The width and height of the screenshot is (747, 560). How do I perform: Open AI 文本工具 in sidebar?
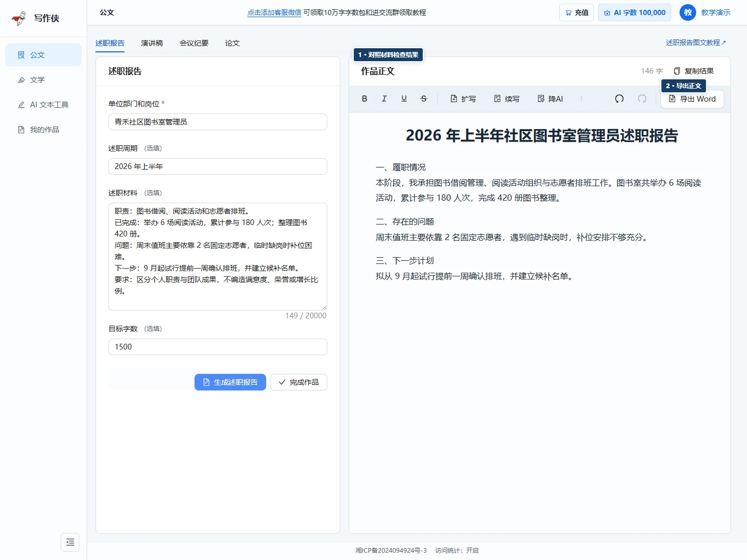point(43,105)
